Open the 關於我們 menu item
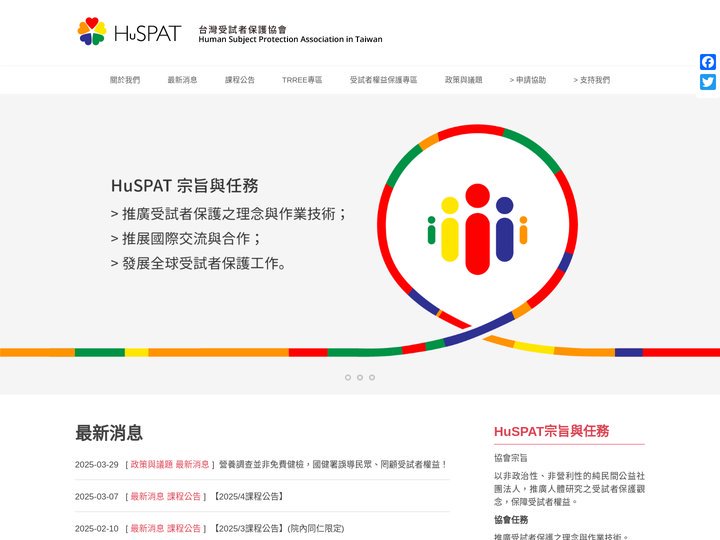Screen dimensions: 720x540 [125, 80]
